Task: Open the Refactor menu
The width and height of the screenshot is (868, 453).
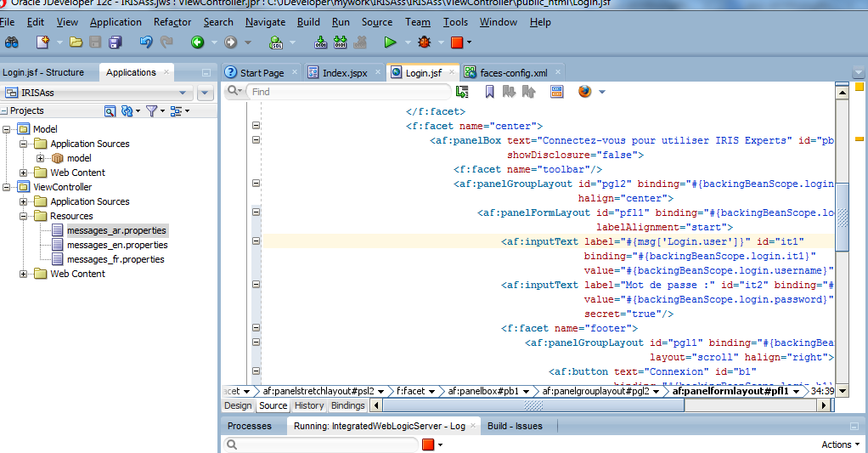Action: coord(172,22)
